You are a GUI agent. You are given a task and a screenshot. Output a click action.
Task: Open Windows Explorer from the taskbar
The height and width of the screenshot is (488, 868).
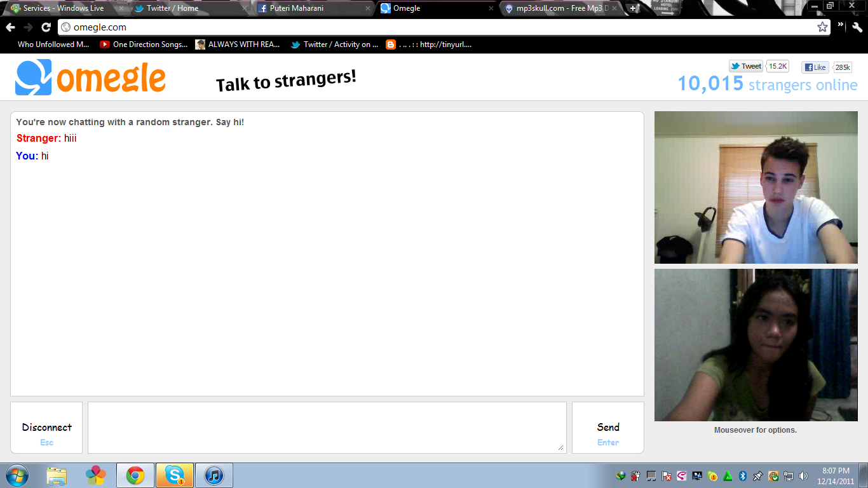57,475
